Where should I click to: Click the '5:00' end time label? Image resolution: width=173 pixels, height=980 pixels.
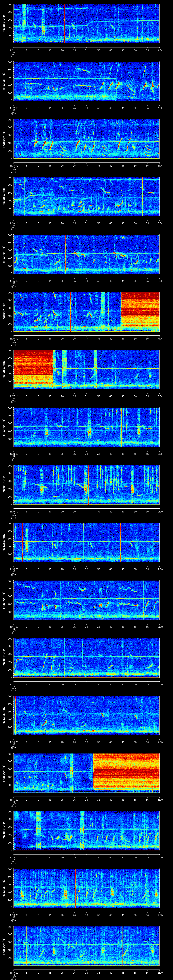click(160, 223)
